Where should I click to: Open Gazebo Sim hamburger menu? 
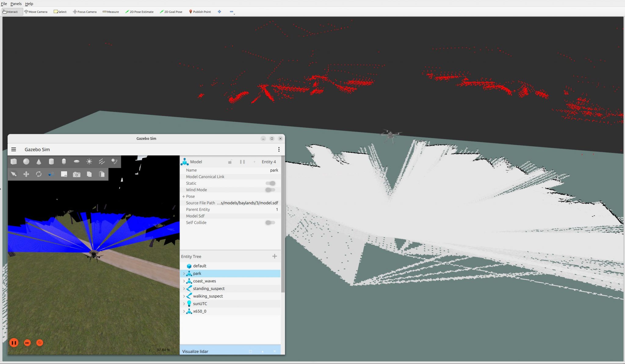[x=14, y=149]
